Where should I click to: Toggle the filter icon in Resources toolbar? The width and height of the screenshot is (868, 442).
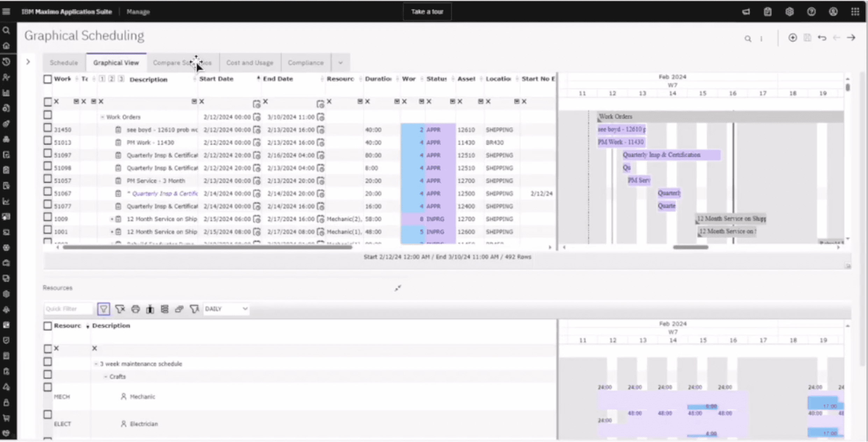click(104, 309)
